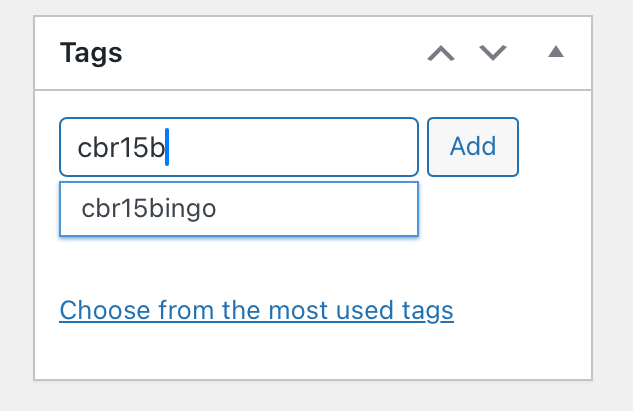
Task: Click the upward chevron in Tags header
Action: coord(441,52)
